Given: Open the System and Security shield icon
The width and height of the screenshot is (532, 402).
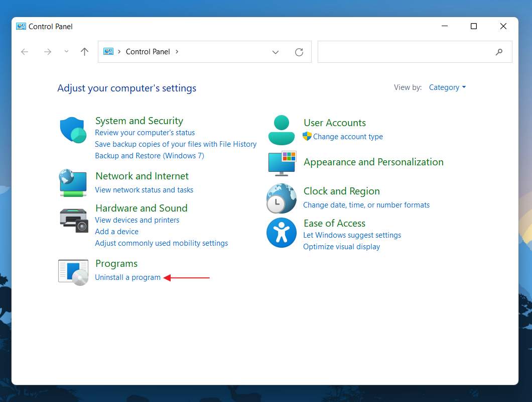Looking at the screenshot, I should click(x=73, y=130).
